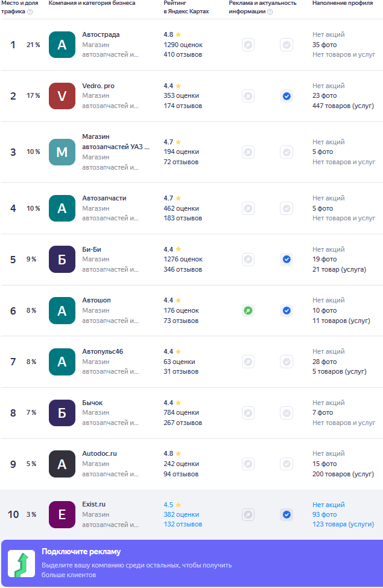The image size is (383, 588).
Task: Click the gray verification icon for Автозапчасти
Action: coord(286,208)
